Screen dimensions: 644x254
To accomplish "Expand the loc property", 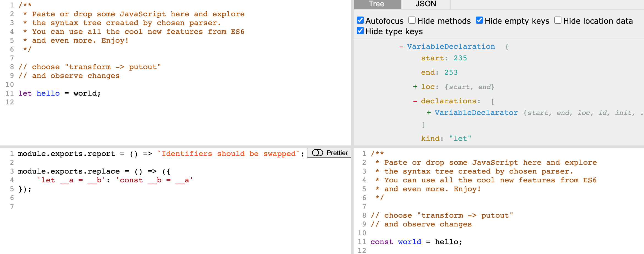I will click(x=415, y=87).
